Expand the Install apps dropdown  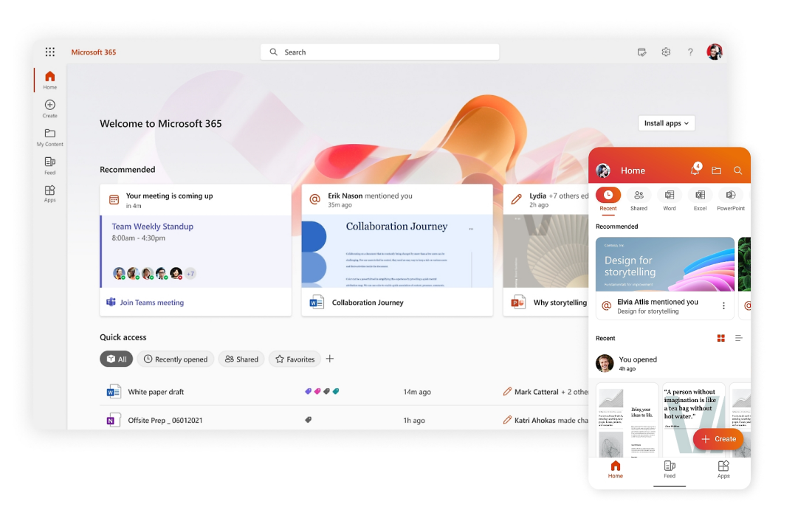click(x=666, y=123)
